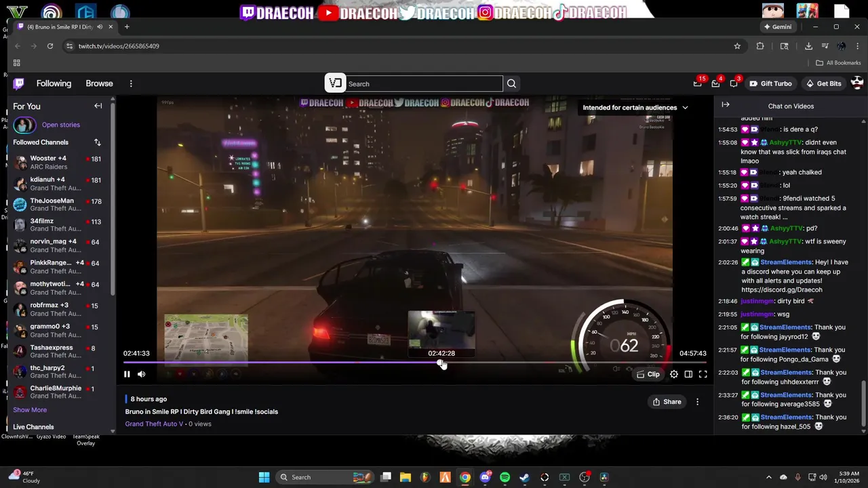Sort Followed Channels list
The width and height of the screenshot is (868, 488).
point(97,142)
